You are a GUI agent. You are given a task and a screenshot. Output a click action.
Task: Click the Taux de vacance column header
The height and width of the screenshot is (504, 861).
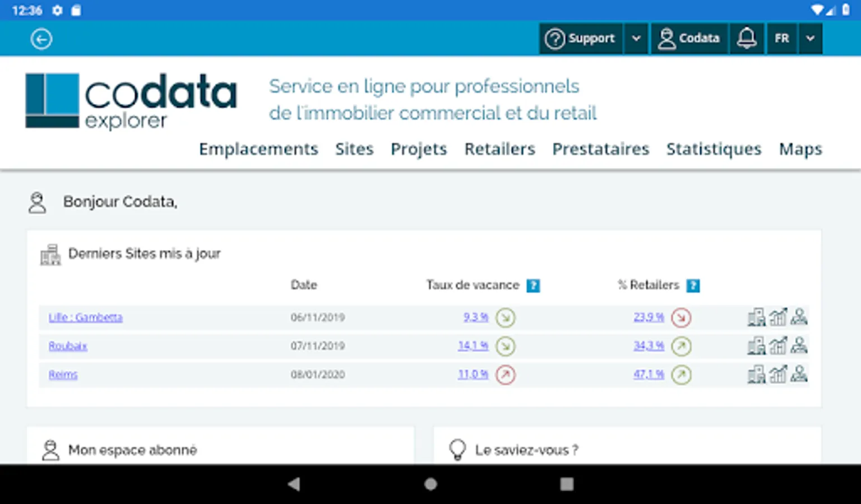point(473,285)
